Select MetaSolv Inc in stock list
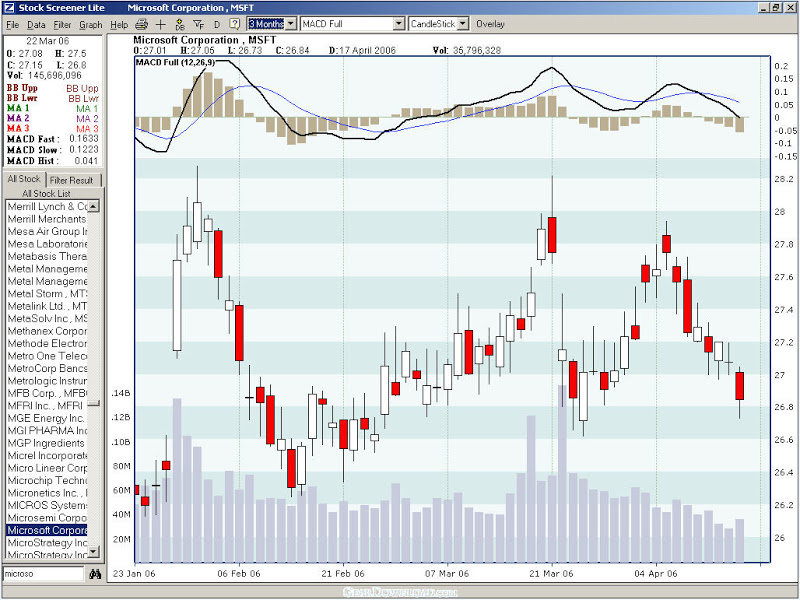Image resolution: width=800 pixels, height=600 pixels. click(47, 318)
